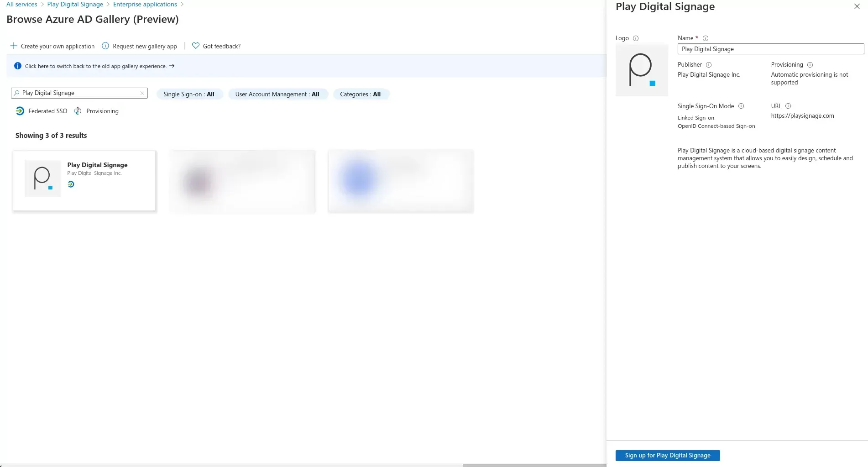Select the Play Digital Signage app card
The height and width of the screenshot is (467, 868).
click(x=84, y=181)
